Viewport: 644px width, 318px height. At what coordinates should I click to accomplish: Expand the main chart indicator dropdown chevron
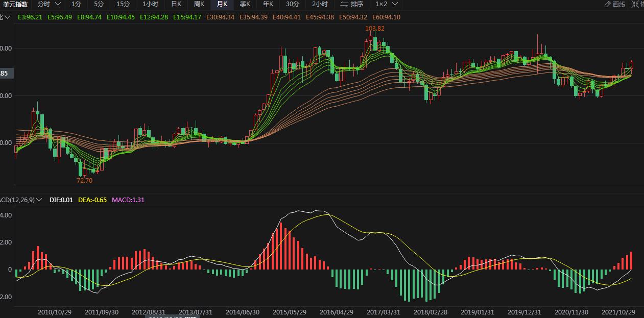pyautogui.click(x=7, y=17)
